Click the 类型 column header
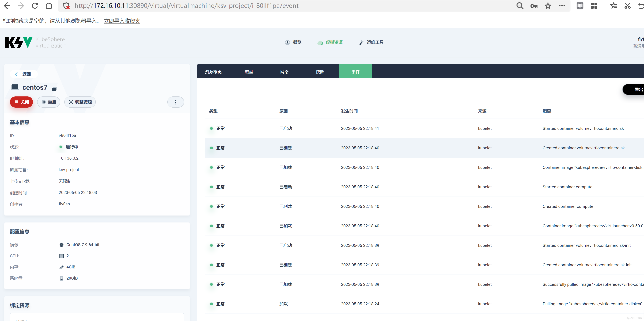Viewport: 644px width, 321px height. pos(213,111)
